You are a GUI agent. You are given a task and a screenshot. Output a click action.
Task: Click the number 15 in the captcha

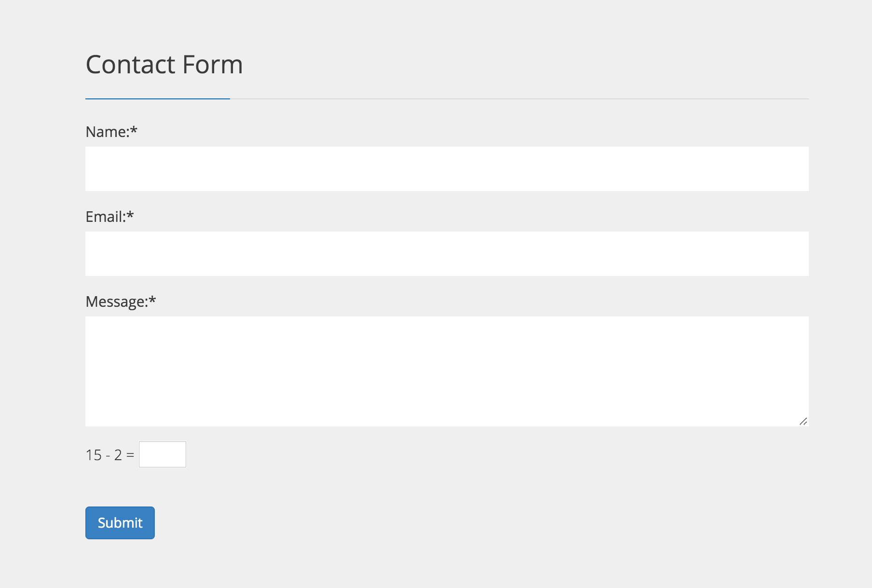pyautogui.click(x=94, y=455)
